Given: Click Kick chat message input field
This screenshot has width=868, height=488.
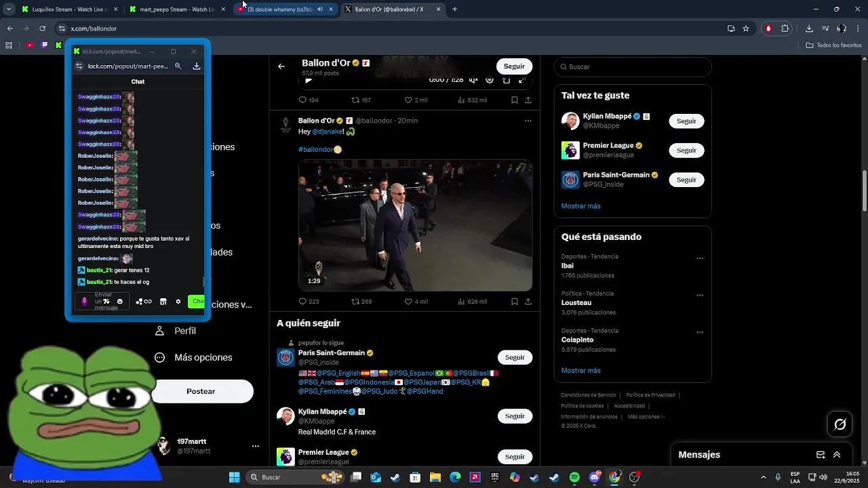Looking at the screenshot, I should [103, 302].
